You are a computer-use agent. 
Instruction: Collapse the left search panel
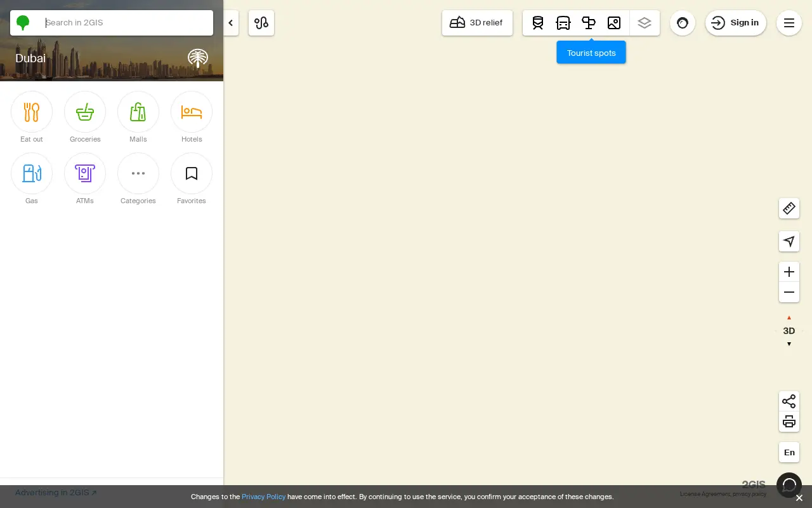coord(231,23)
